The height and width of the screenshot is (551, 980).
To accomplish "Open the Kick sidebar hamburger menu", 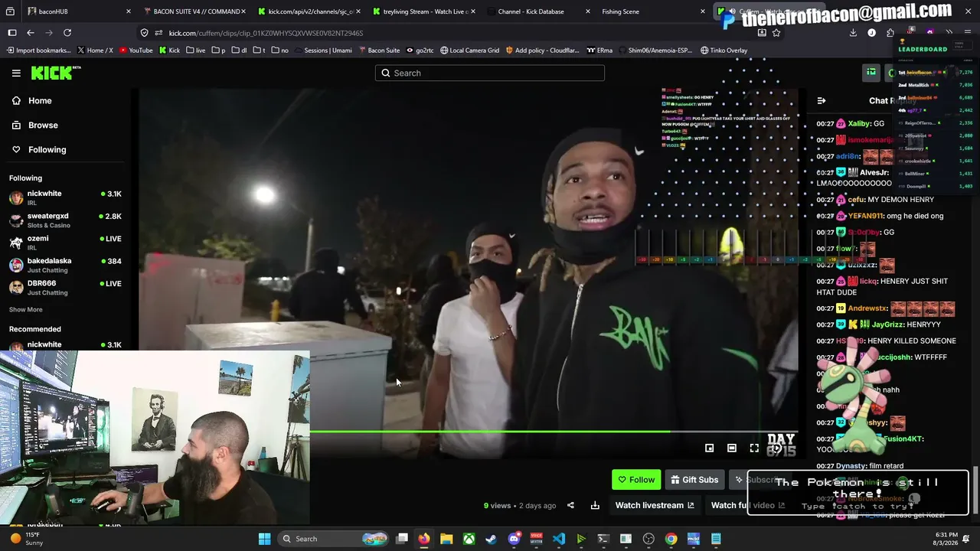I will click(x=16, y=73).
